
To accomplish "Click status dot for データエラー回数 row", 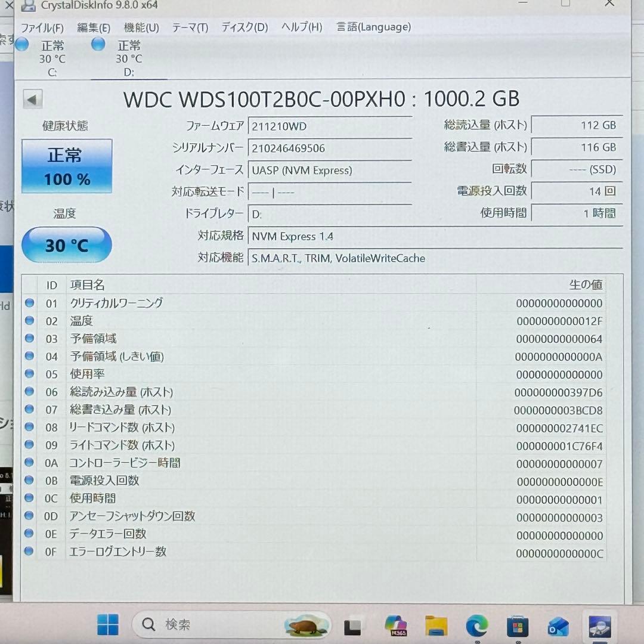I will tap(29, 533).
